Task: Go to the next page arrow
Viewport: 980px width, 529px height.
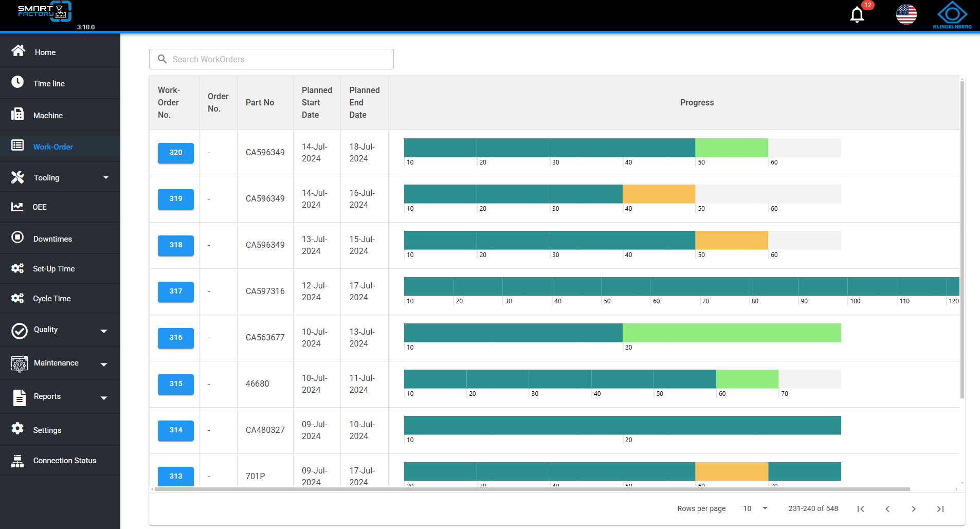Action: click(914, 509)
